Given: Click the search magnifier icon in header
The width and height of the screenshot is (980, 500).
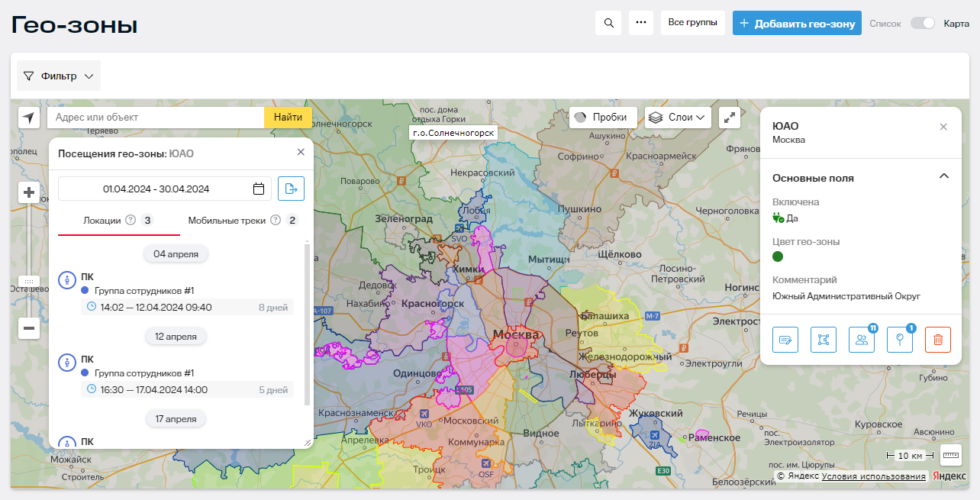Looking at the screenshot, I should [608, 23].
